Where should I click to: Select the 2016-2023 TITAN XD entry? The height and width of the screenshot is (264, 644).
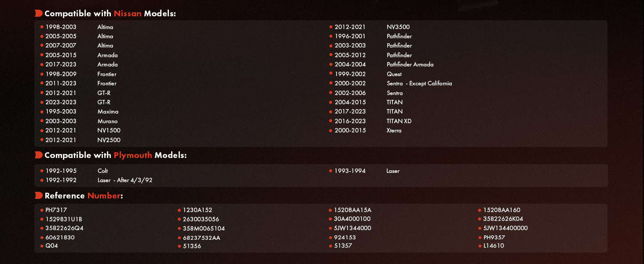[x=373, y=121]
